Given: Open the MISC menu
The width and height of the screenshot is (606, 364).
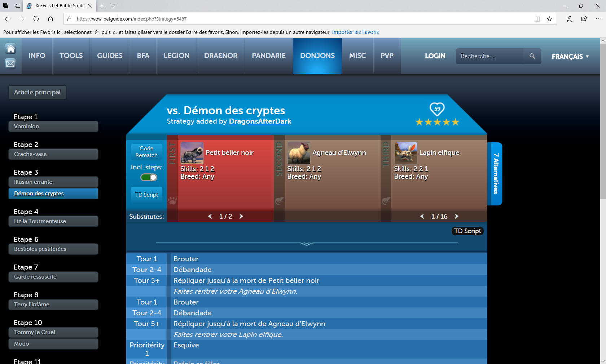Looking at the screenshot, I should coord(357,56).
